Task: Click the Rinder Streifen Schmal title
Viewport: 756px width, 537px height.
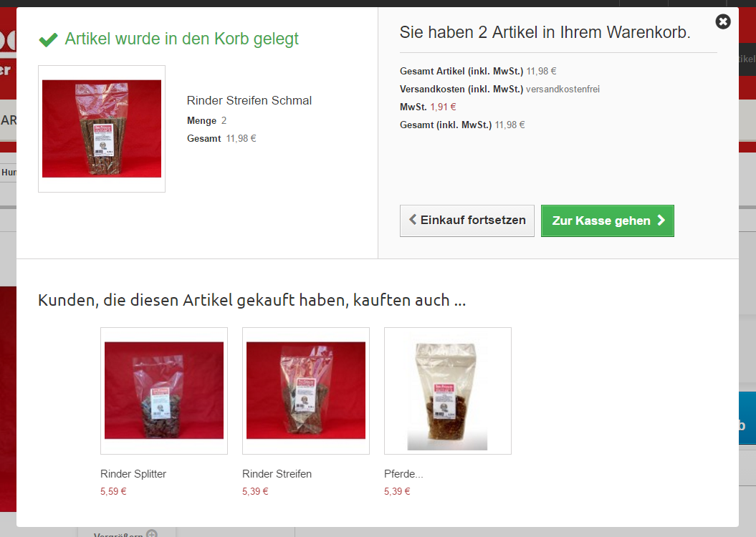Action: [x=249, y=101]
